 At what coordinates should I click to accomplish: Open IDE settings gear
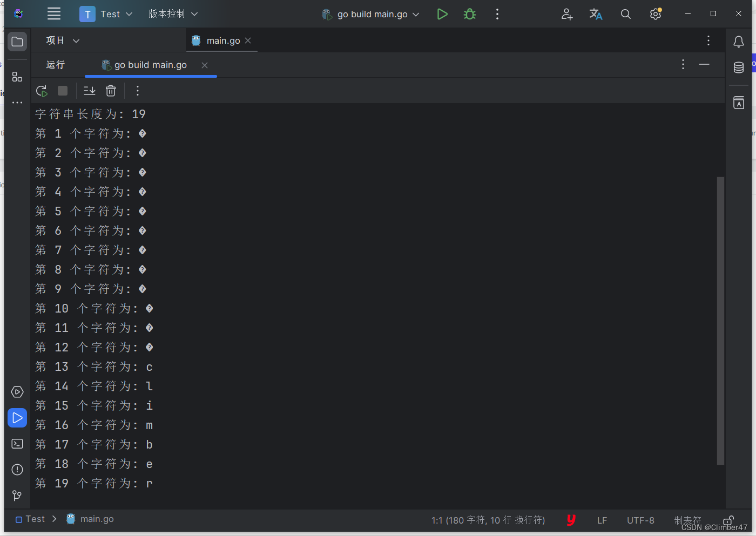(656, 14)
